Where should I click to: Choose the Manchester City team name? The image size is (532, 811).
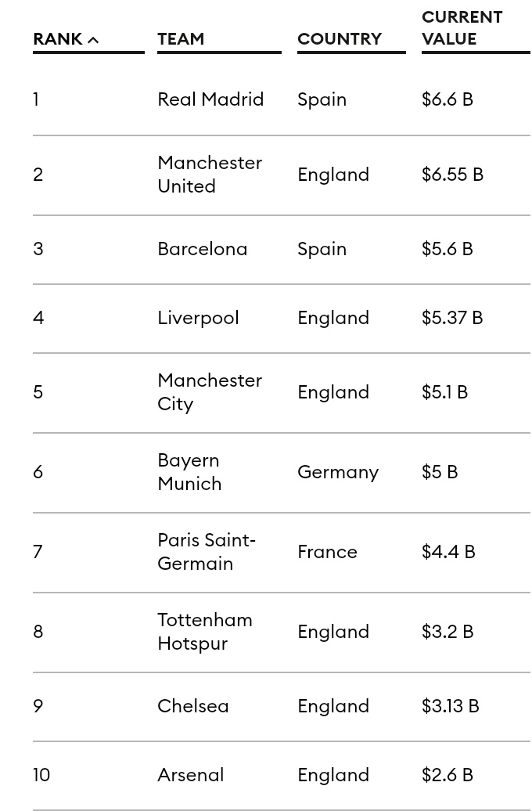[x=210, y=391]
